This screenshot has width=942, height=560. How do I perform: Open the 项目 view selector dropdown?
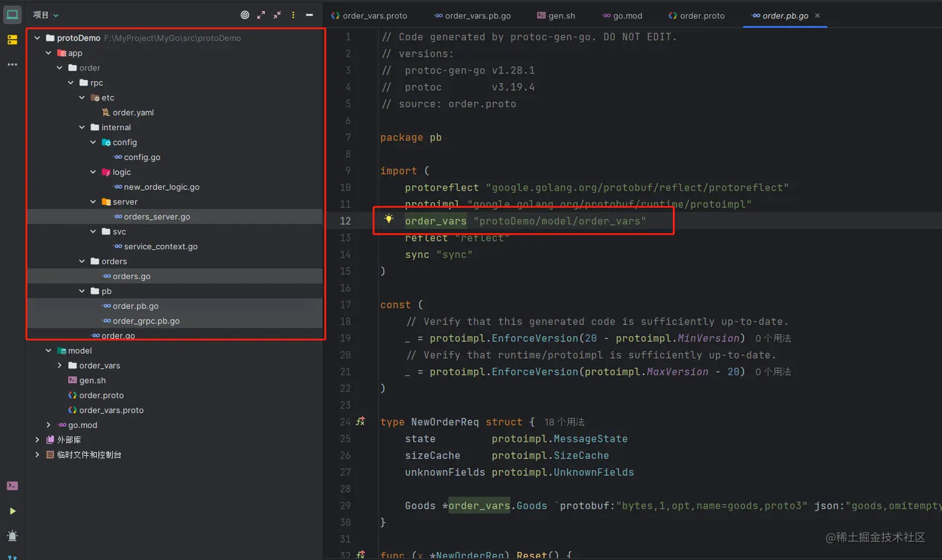(45, 15)
